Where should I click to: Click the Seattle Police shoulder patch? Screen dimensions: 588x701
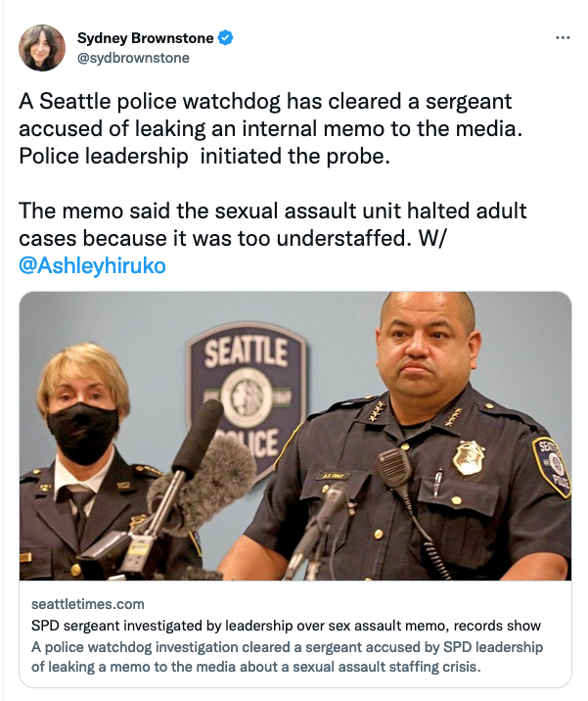click(553, 467)
